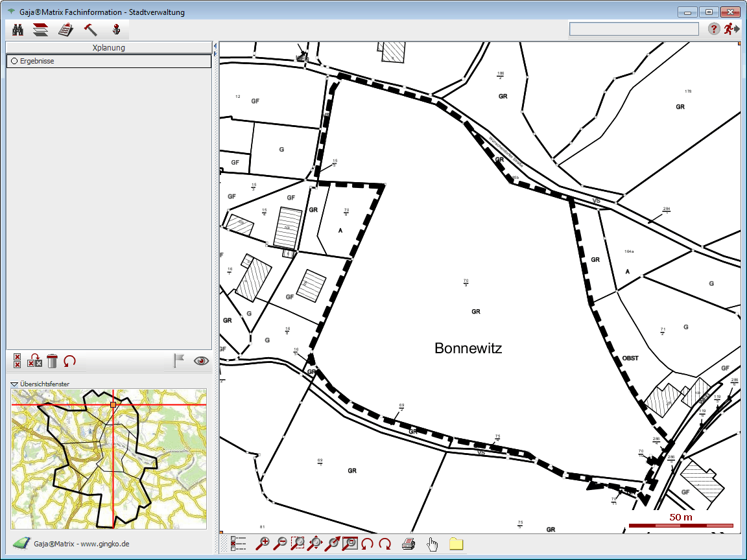Image resolution: width=747 pixels, height=560 pixels.
Task: Open the layers stack tool
Action: [x=41, y=29]
